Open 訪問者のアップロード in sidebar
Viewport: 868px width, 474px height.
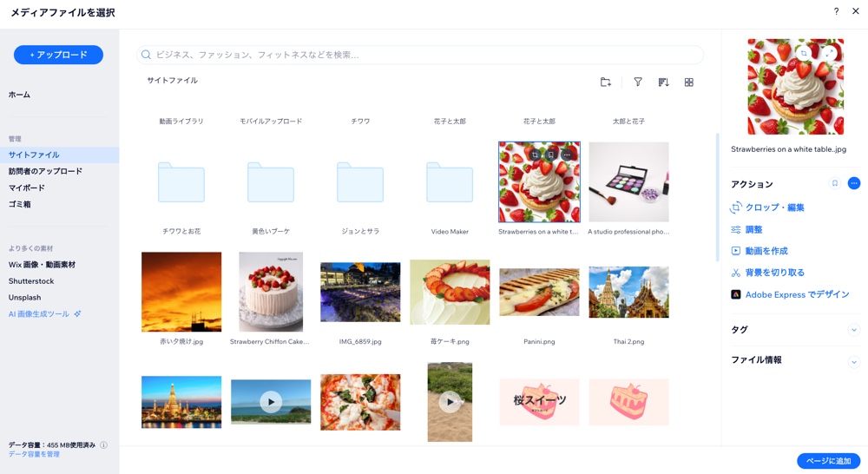click(x=45, y=171)
